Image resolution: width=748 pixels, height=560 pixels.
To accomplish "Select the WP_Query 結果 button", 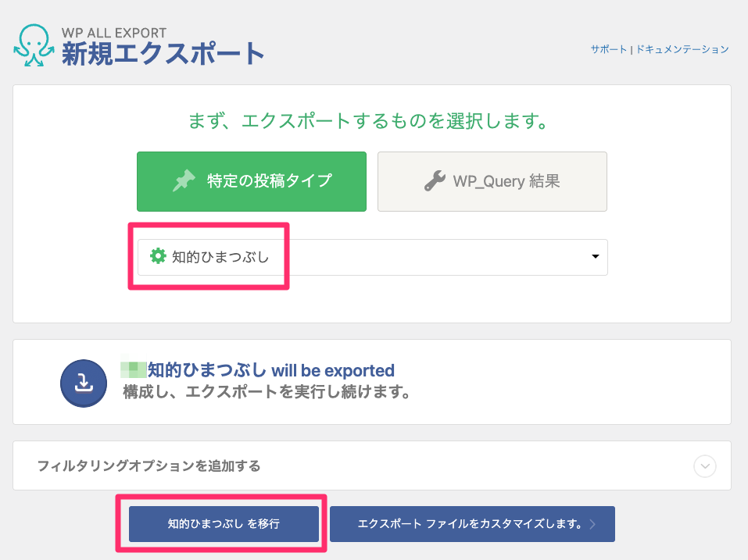I will 492,181.
